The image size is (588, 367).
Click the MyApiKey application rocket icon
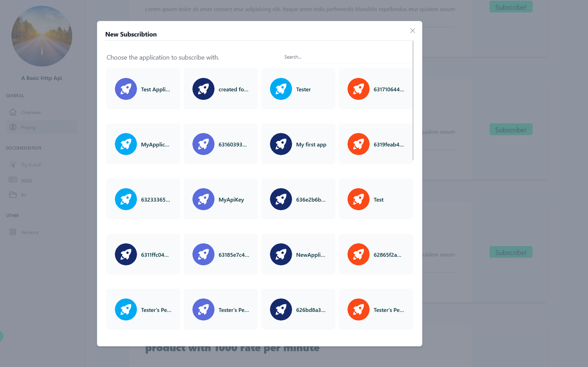coord(203,199)
